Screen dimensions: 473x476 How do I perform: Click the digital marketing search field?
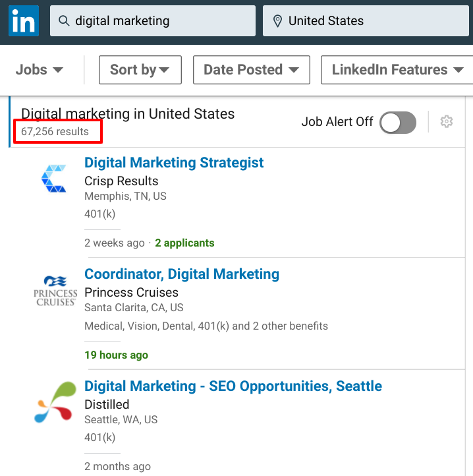tap(158, 21)
